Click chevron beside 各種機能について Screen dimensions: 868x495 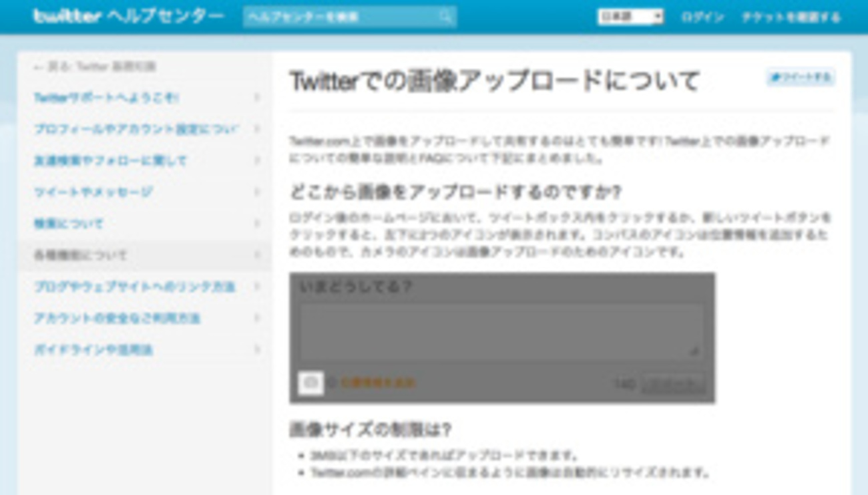[257, 255]
